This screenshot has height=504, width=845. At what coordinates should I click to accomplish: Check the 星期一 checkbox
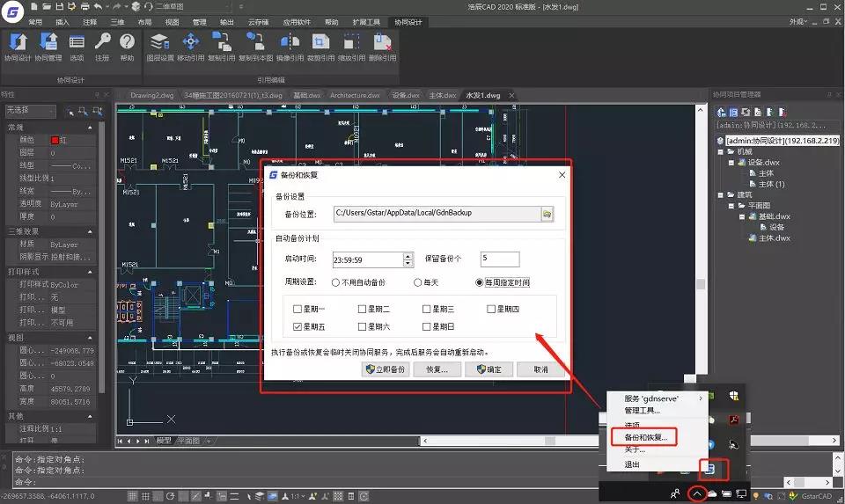click(x=298, y=309)
